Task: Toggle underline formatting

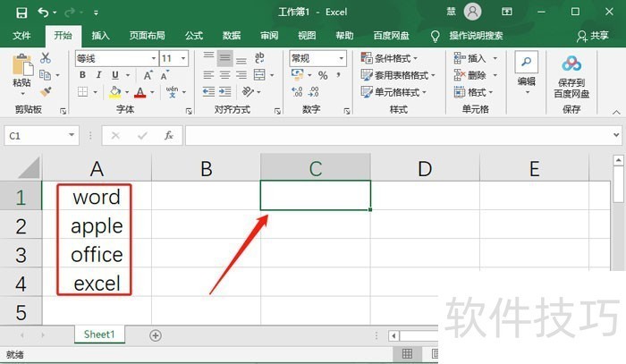Action: point(115,74)
